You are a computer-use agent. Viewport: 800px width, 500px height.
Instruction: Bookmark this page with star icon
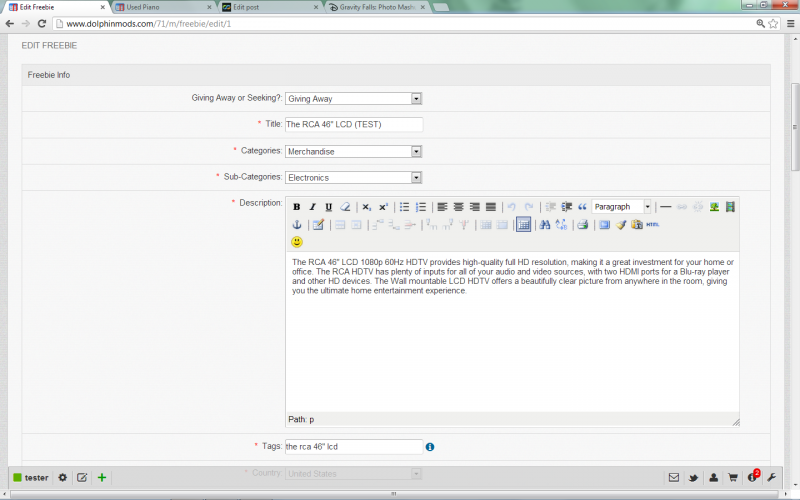click(x=773, y=23)
